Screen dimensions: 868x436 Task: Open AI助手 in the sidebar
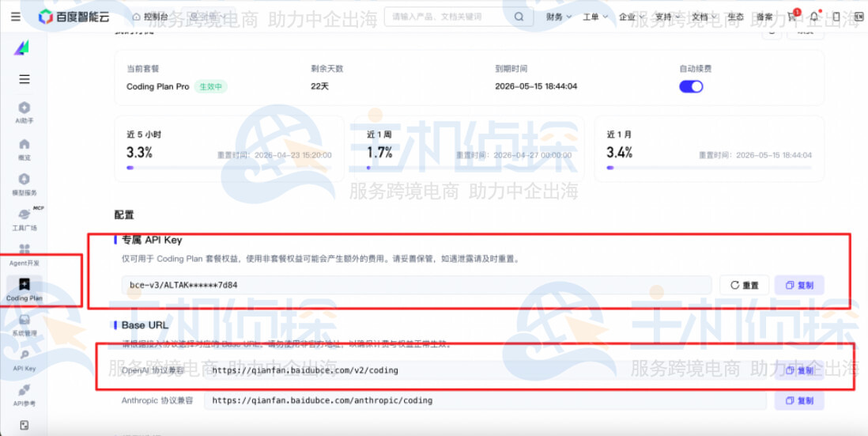click(x=25, y=112)
